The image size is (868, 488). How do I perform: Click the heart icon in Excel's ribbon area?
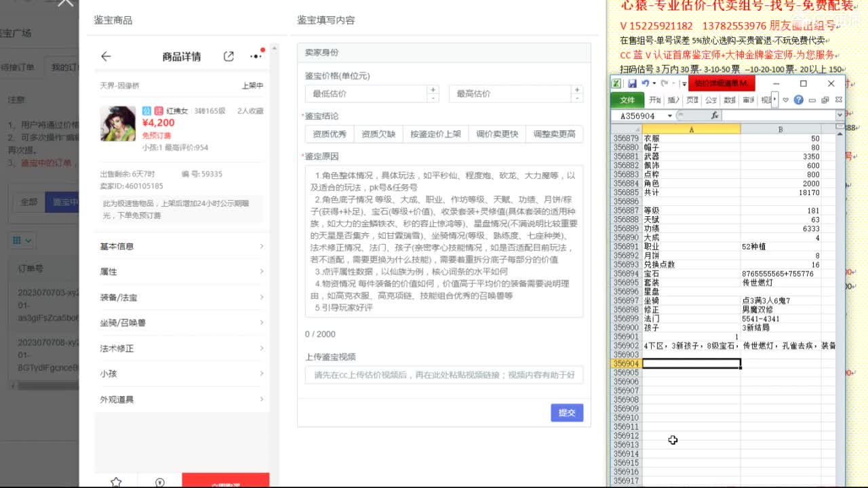[x=785, y=98]
